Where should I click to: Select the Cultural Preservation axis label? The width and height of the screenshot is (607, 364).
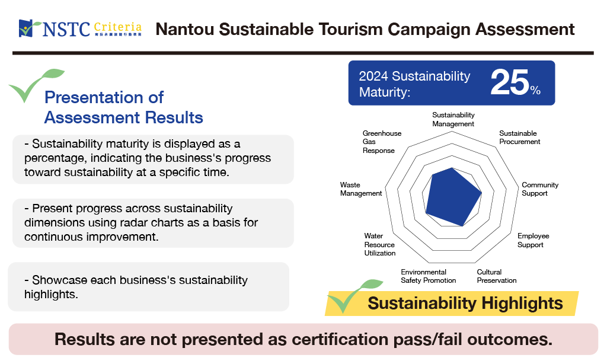(497, 276)
